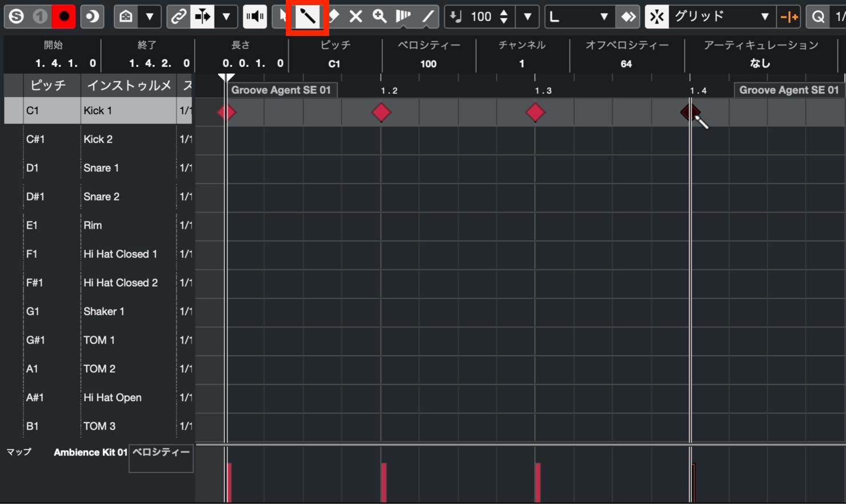Adjust the velocity bar at 1.3
Screen dimensions: 846x504
click(x=537, y=482)
